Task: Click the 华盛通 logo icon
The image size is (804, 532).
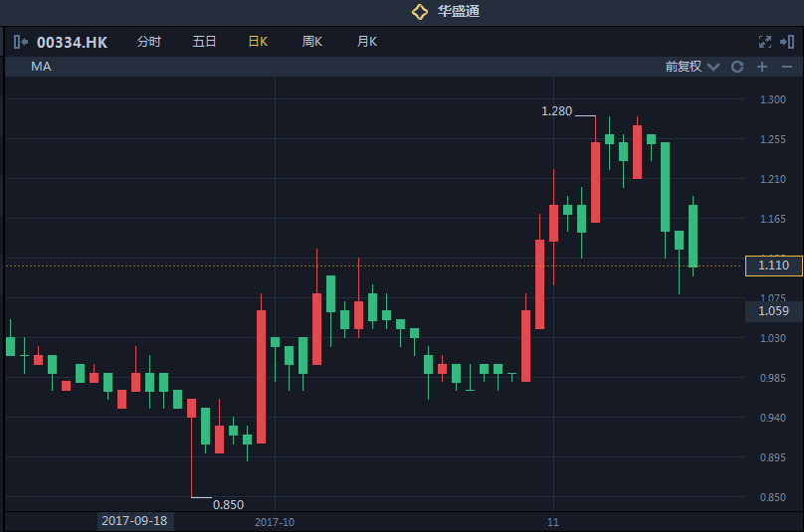Action: 420,12
